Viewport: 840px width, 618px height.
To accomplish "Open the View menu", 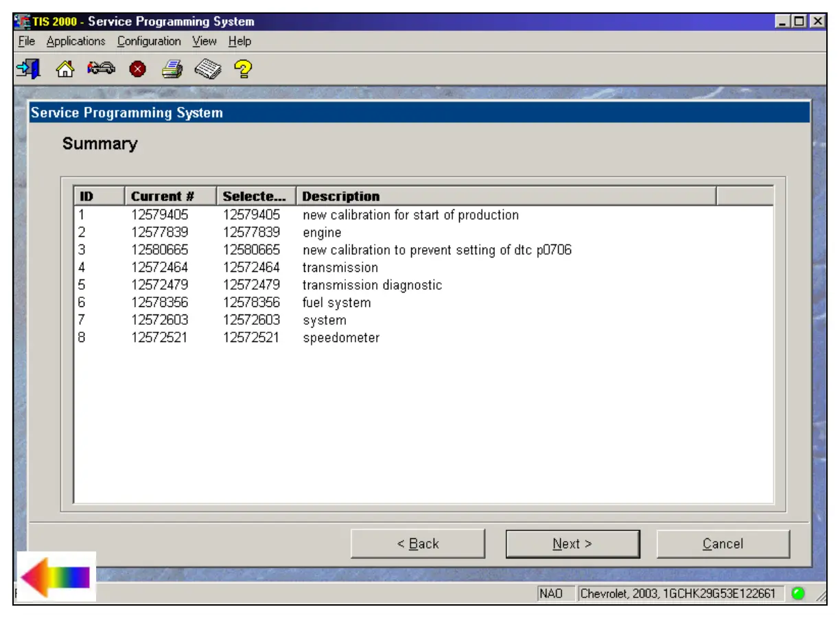I will point(204,41).
